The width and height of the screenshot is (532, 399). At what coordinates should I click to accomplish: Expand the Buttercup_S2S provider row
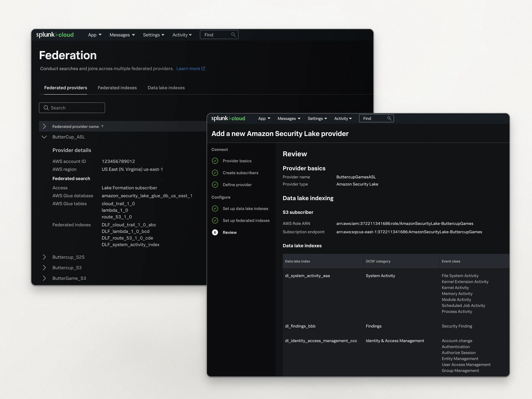click(x=44, y=257)
